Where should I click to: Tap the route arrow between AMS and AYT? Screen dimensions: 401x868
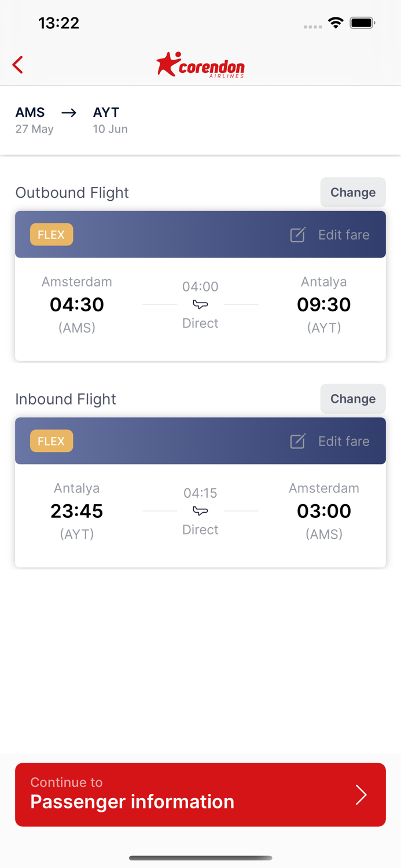[x=69, y=113]
